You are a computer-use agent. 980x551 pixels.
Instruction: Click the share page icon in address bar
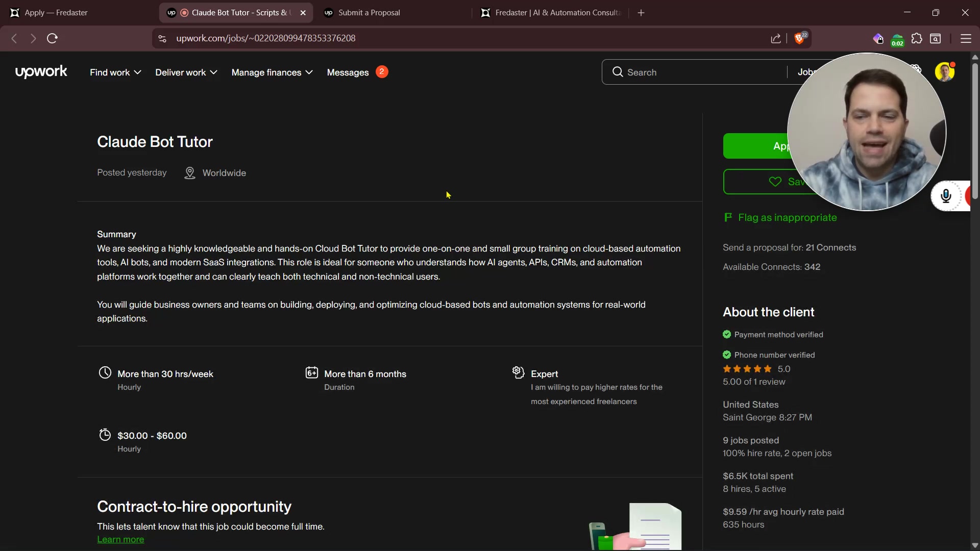[776, 39]
